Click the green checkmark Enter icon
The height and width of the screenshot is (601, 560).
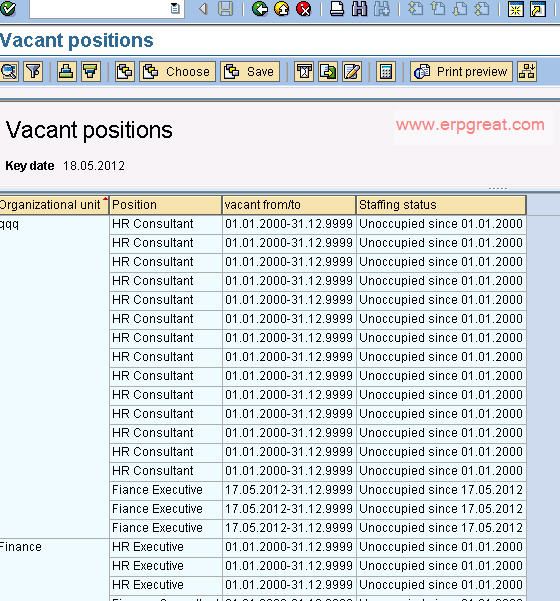[8, 8]
